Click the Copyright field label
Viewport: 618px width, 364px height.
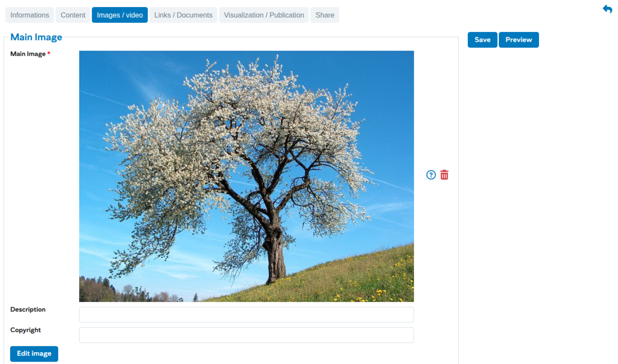click(x=26, y=330)
